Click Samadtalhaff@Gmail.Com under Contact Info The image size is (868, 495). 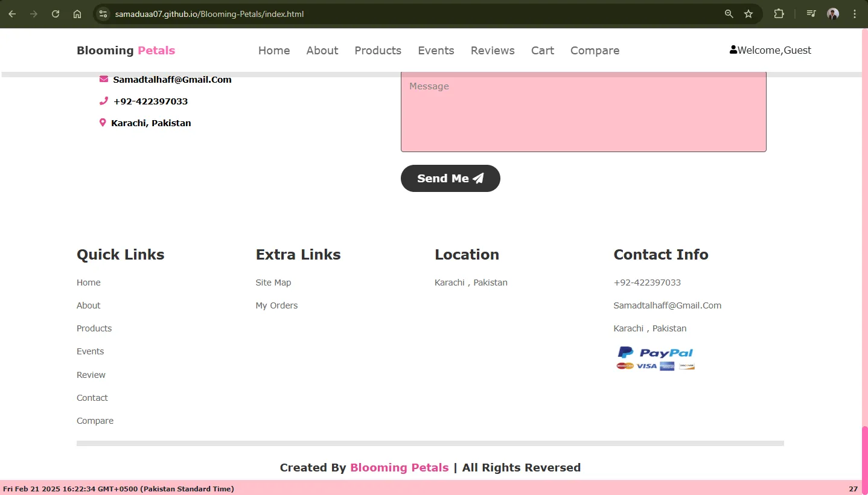tap(668, 305)
